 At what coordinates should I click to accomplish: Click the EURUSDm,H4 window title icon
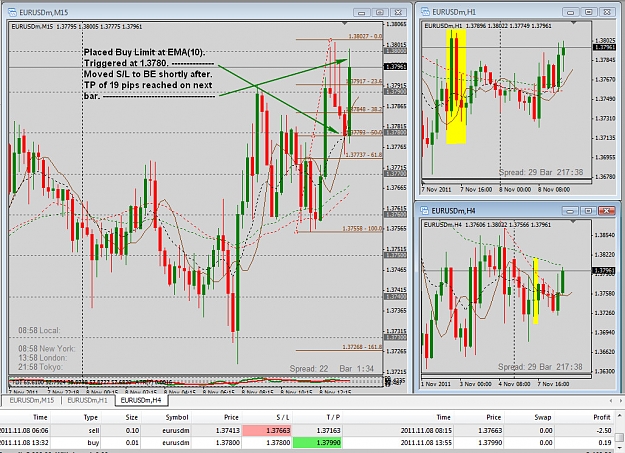[x=425, y=211]
